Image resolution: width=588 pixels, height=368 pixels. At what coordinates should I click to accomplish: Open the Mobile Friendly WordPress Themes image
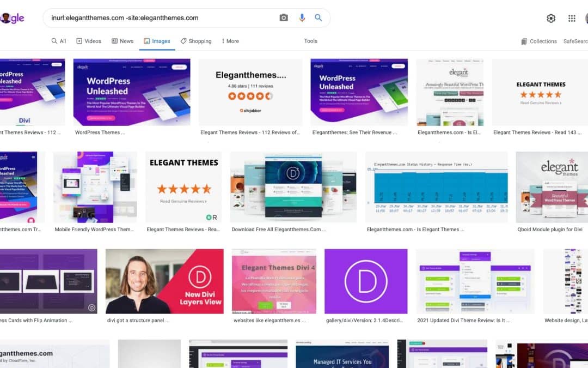click(x=95, y=187)
